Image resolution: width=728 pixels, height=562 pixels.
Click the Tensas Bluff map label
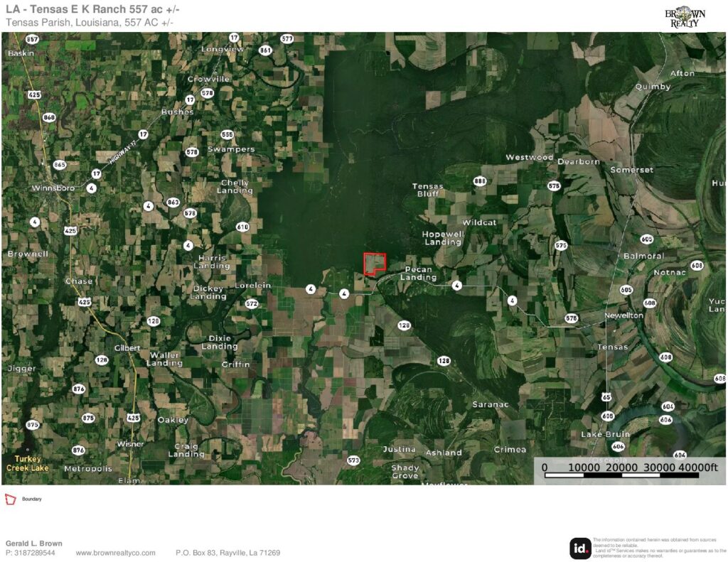click(x=427, y=190)
